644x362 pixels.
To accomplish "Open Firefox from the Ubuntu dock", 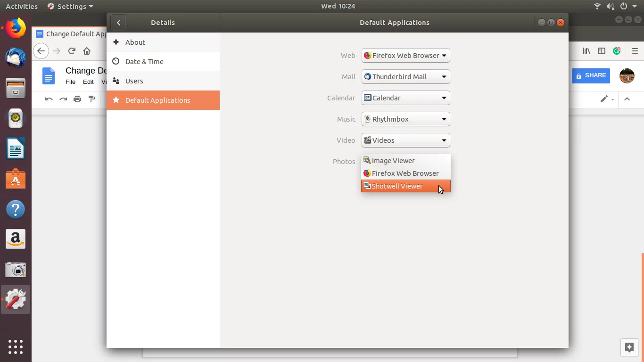I will (x=16, y=28).
